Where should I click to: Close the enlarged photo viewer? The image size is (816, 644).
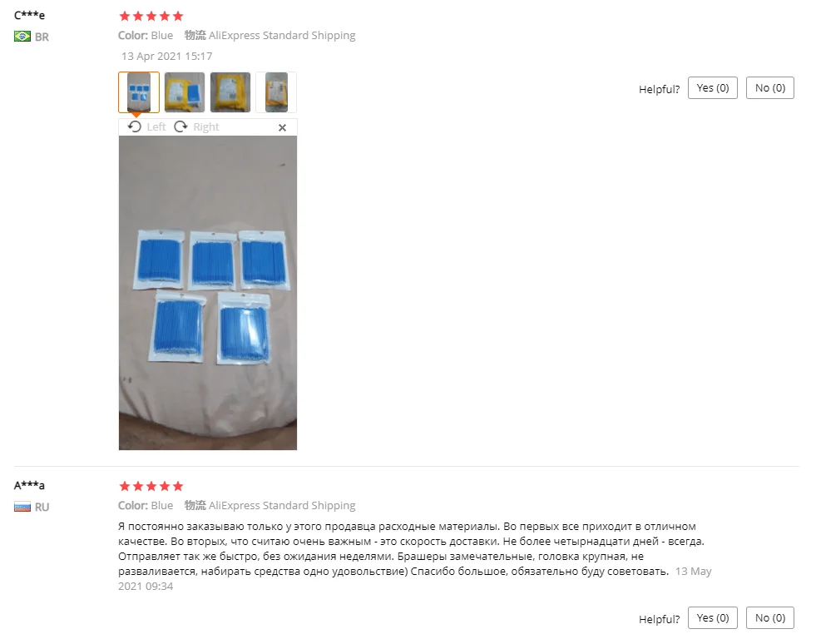coord(282,127)
